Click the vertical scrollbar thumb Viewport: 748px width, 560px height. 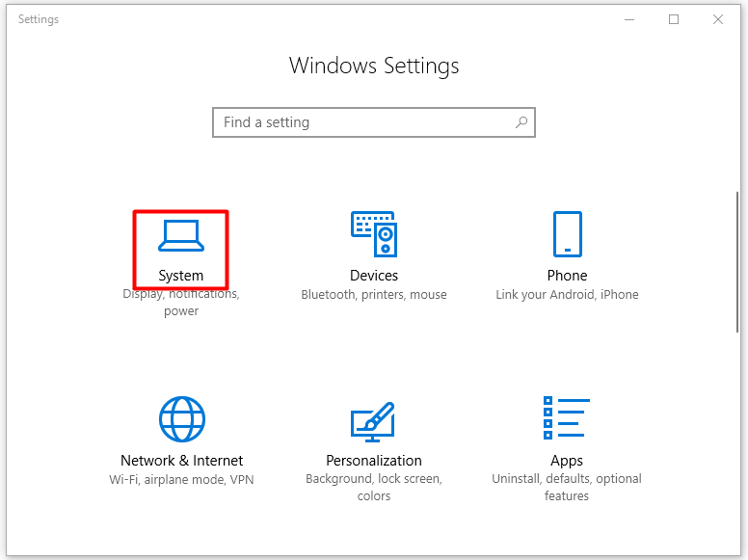737,262
